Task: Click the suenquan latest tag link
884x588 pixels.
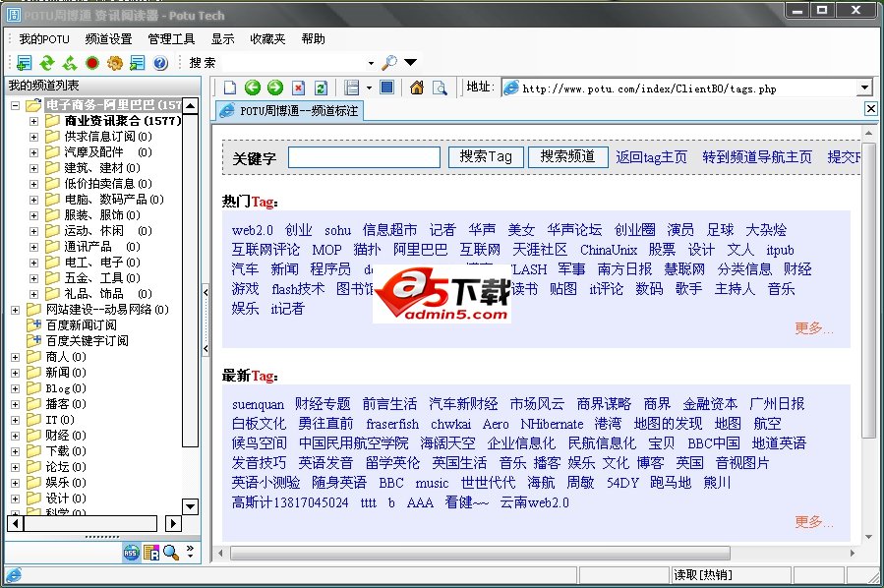Action: coord(258,405)
